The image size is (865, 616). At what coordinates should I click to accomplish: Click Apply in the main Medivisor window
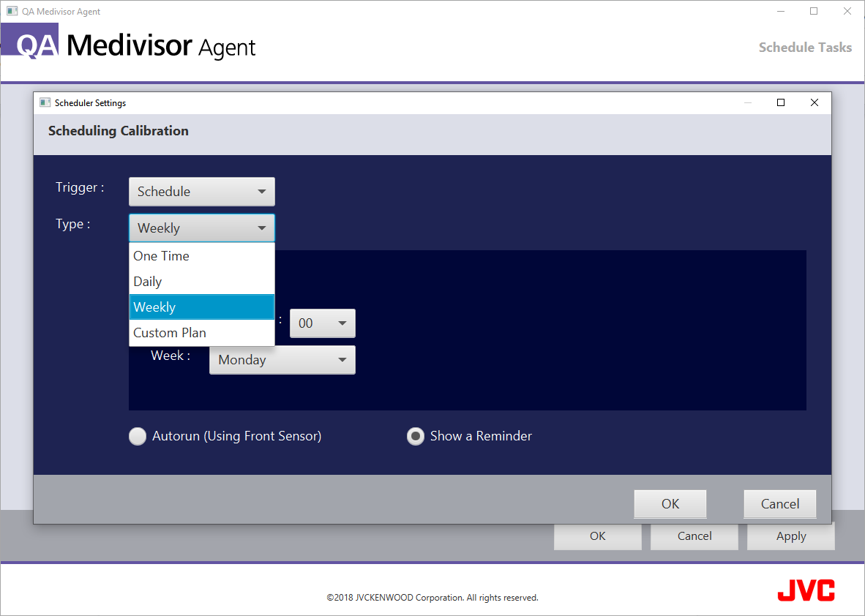[791, 536]
